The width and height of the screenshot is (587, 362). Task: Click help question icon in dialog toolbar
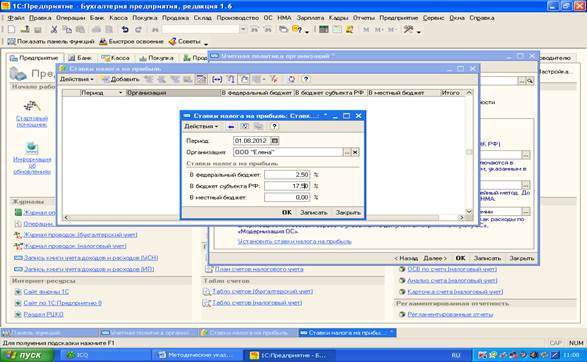point(274,127)
